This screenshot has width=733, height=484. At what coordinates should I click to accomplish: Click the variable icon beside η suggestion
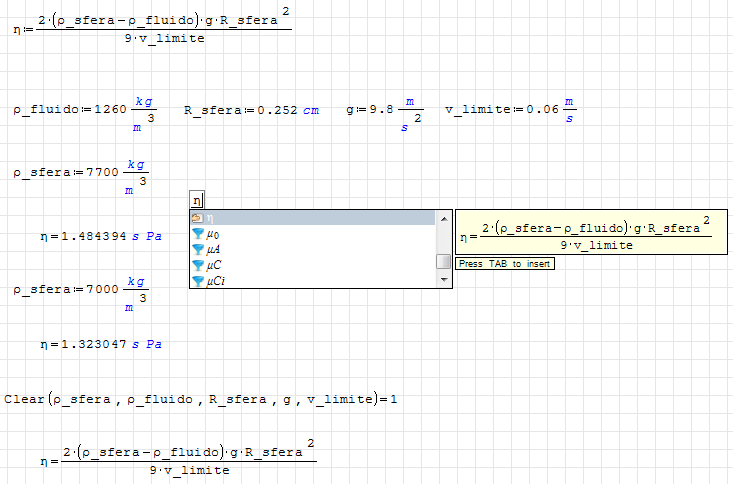[197, 218]
